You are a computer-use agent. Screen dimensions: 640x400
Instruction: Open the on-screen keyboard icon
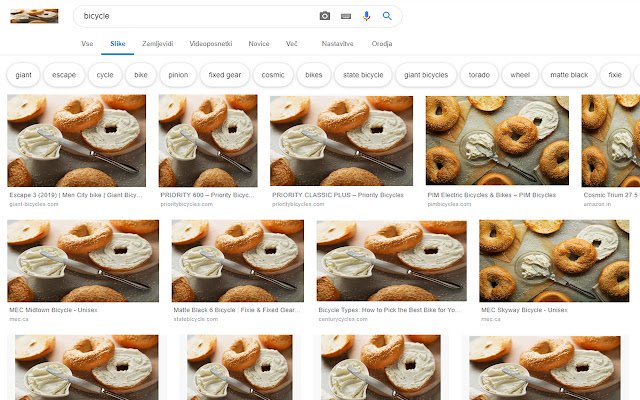(346, 16)
